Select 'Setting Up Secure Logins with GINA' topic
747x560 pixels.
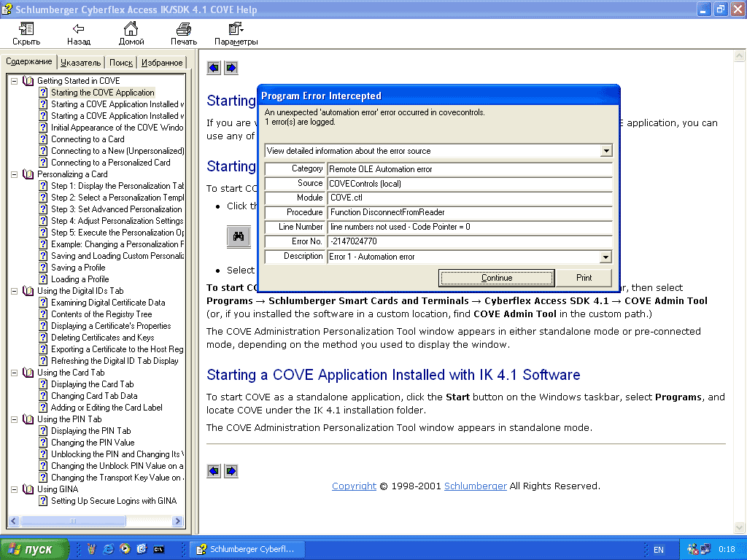click(x=114, y=501)
